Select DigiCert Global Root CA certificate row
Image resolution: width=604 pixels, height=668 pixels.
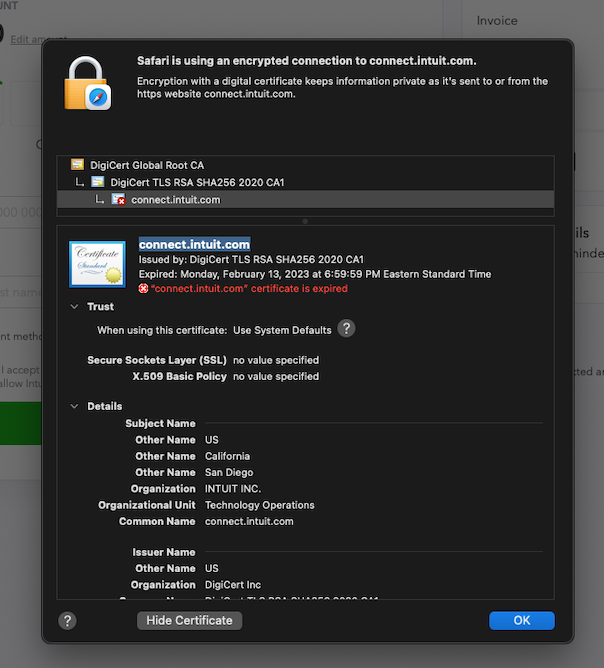pos(305,165)
